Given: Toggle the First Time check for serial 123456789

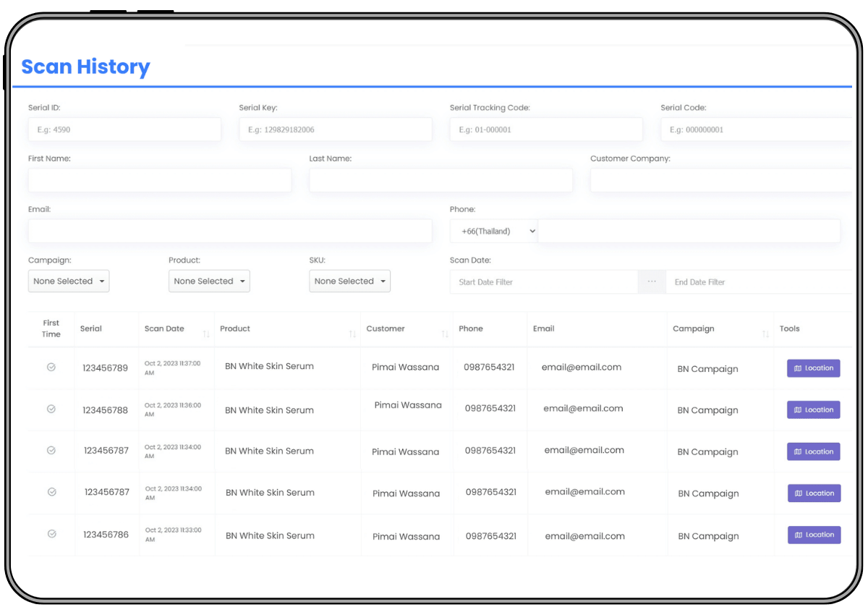Looking at the screenshot, I should click(51, 368).
